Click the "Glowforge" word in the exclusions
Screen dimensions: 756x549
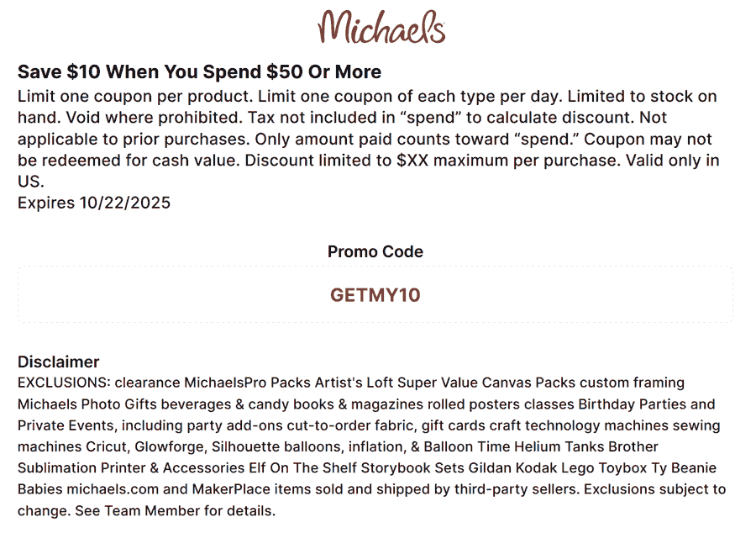171,446
